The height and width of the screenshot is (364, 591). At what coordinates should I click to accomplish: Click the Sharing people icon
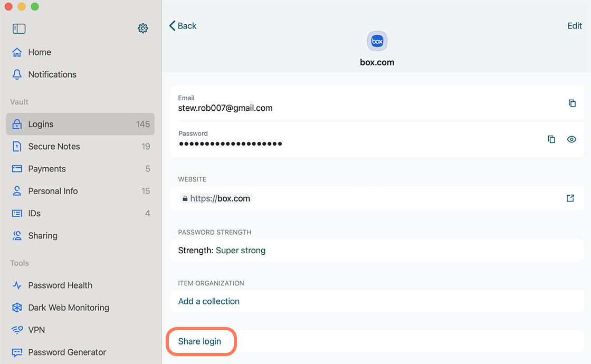coord(17,235)
